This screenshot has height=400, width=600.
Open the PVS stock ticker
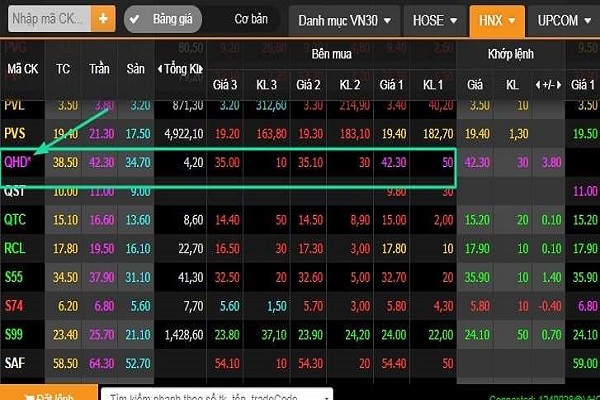point(16,132)
